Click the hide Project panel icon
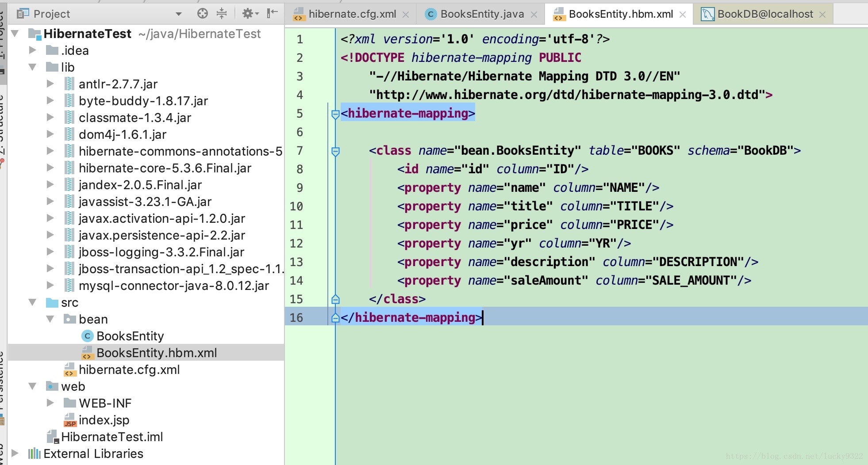 pyautogui.click(x=273, y=13)
